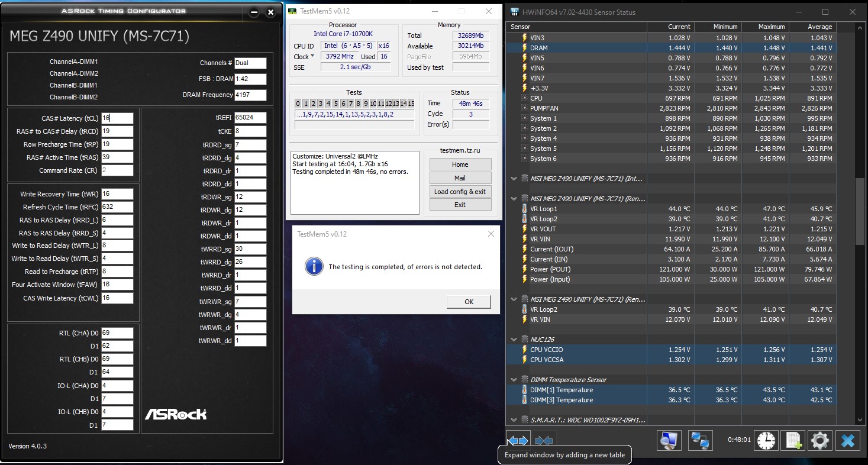The height and width of the screenshot is (465, 868).
Task: Open HWiNFO summary via monitor magnifier icon
Action: (669, 440)
